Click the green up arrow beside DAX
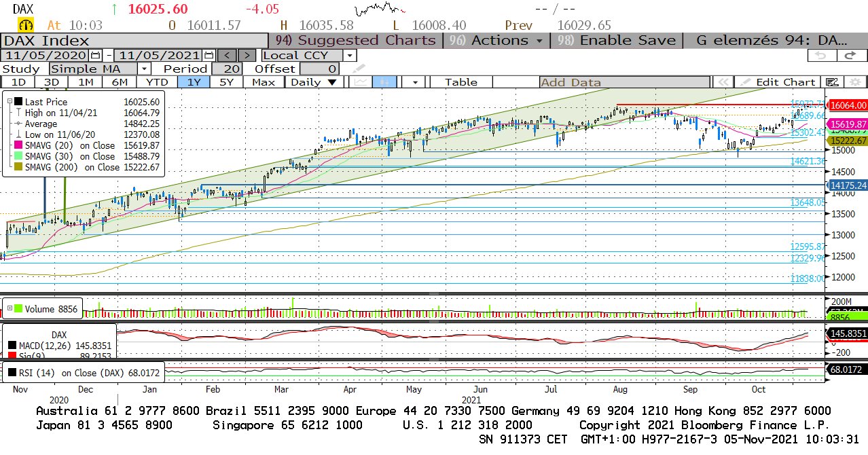This screenshot has height=455, width=868. [x=115, y=10]
